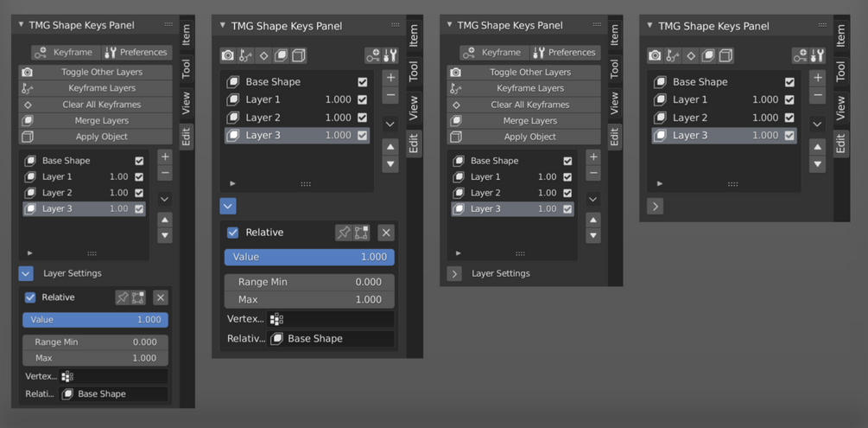868x428 pixels.
Task: Open specials dropdown chevron in leftmost panel
Action: 165,199
